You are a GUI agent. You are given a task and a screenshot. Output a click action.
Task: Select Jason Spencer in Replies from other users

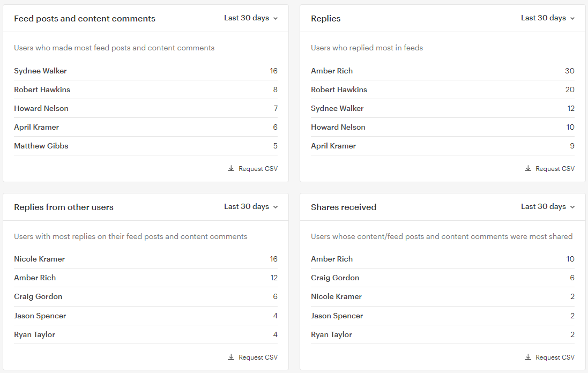coord(40,316)
